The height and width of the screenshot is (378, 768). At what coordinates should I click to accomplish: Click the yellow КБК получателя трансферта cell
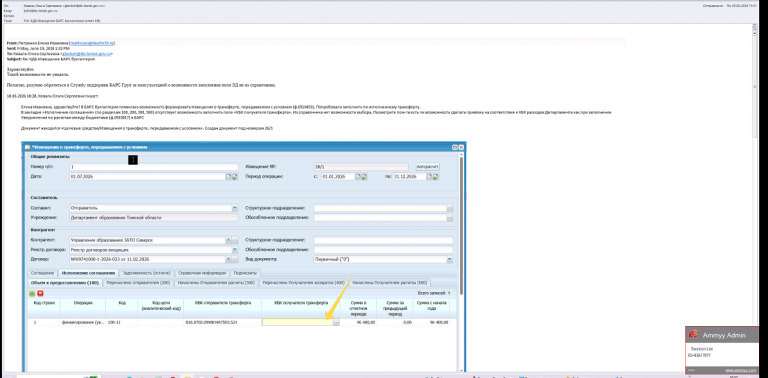pyautogui.click(x=297, y=322)
